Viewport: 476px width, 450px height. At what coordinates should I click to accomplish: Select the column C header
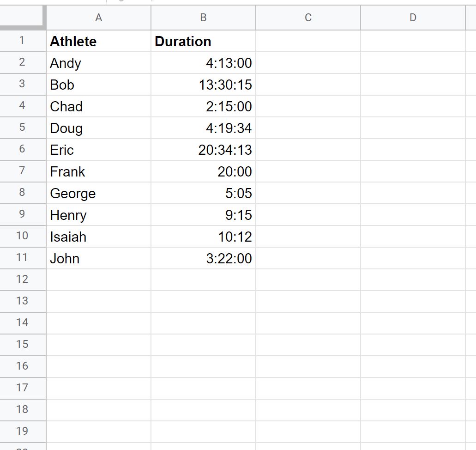[308, 18]
